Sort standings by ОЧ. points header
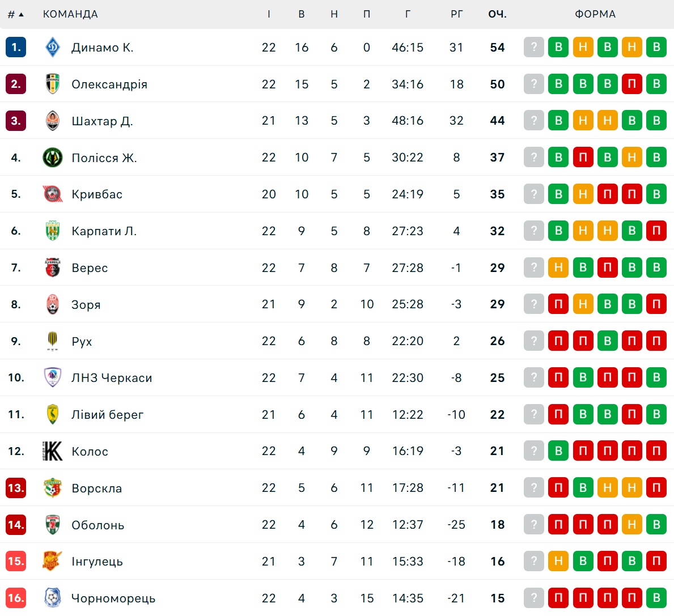This screenshot has height=616, width=674. tap(497, 14)
